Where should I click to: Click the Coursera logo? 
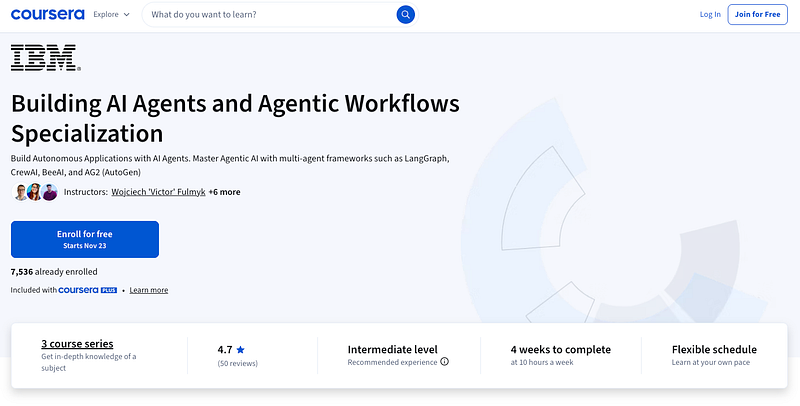47,14
